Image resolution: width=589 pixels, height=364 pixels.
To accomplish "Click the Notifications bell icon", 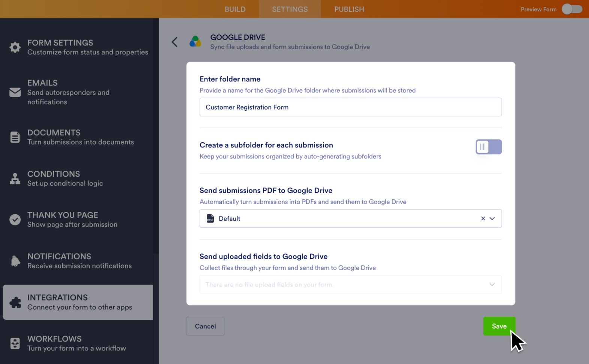I will click(x=15, y=261).
